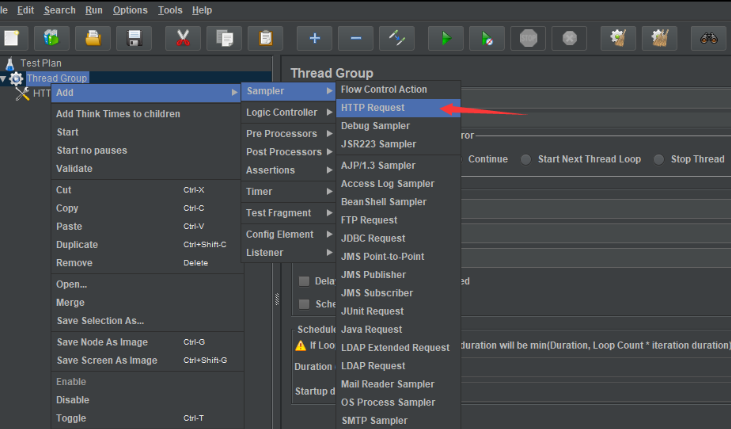
Task: Open the Run menu
Action: pyautogui.click(x=94, y=10)
